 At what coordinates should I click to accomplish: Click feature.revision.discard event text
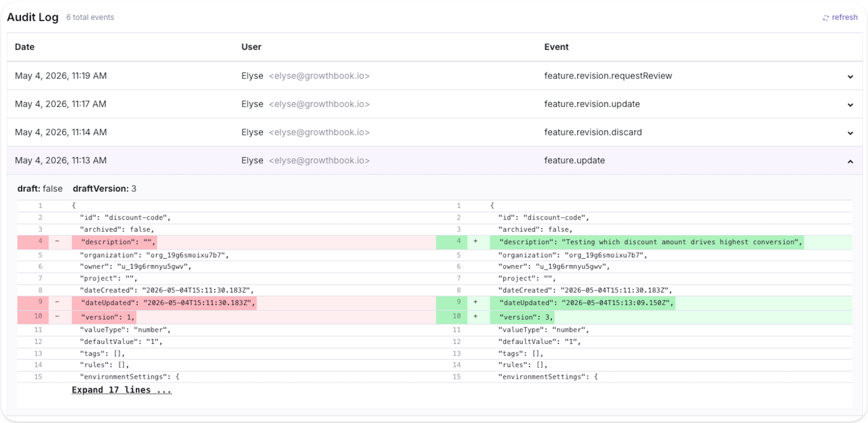[x=593, y=132]
